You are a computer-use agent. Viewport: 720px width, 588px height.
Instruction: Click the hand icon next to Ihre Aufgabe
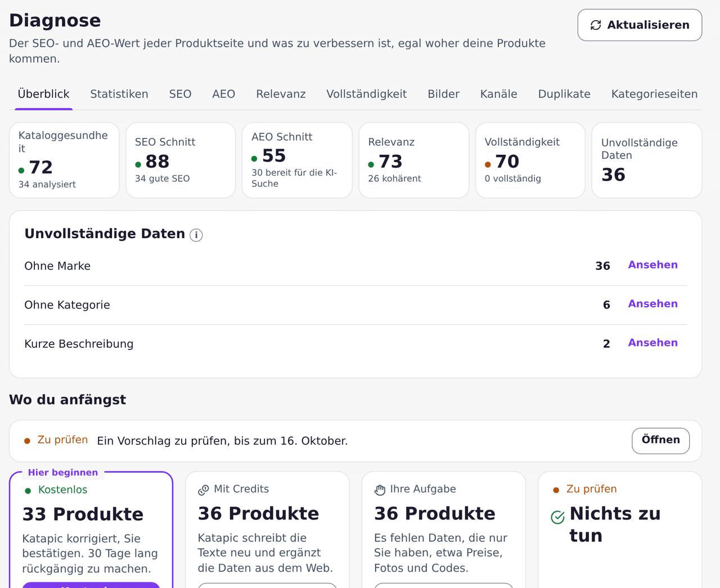[x=380, y=490]
